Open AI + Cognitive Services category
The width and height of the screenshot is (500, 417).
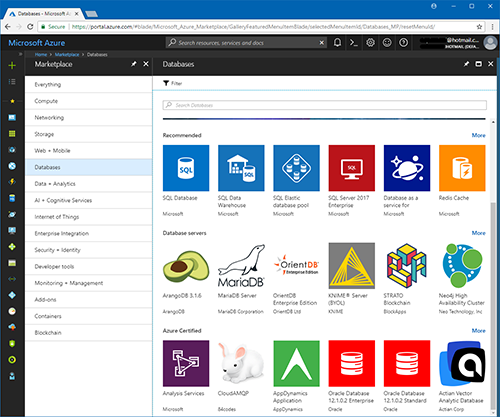[89, 200]
